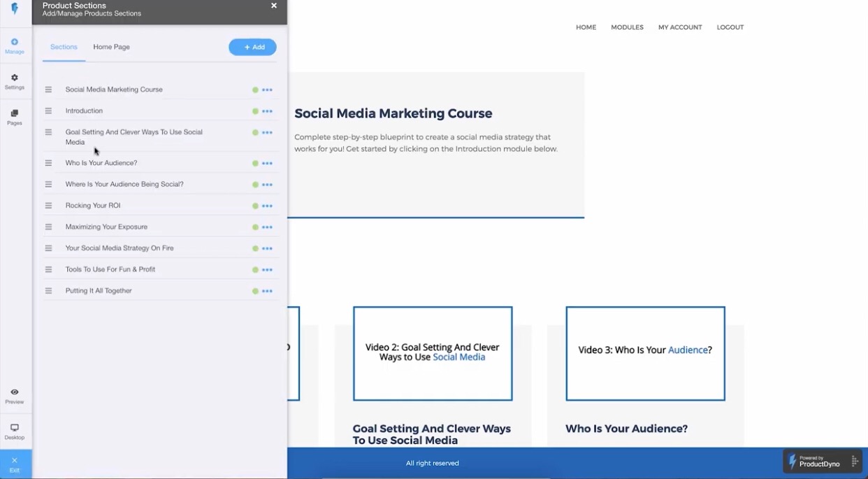Click the Exit button in sidebar
Viewport: 868px width, 479px height.
tap(15, 464)
